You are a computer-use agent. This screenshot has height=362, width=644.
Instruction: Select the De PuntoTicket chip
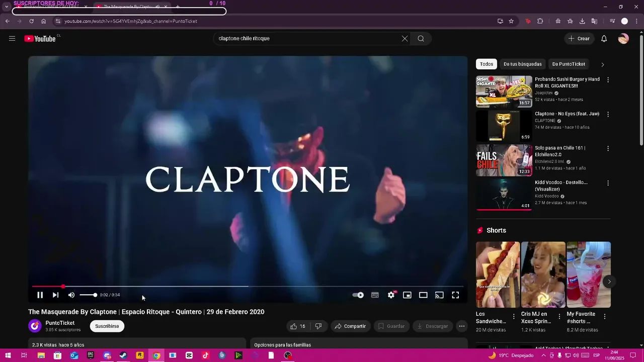click(569, 64)
